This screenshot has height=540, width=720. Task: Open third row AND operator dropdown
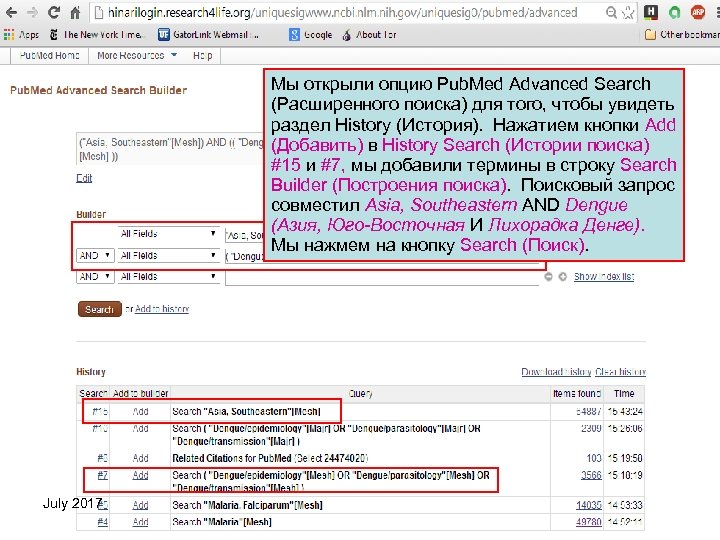[x=95, y=276]
